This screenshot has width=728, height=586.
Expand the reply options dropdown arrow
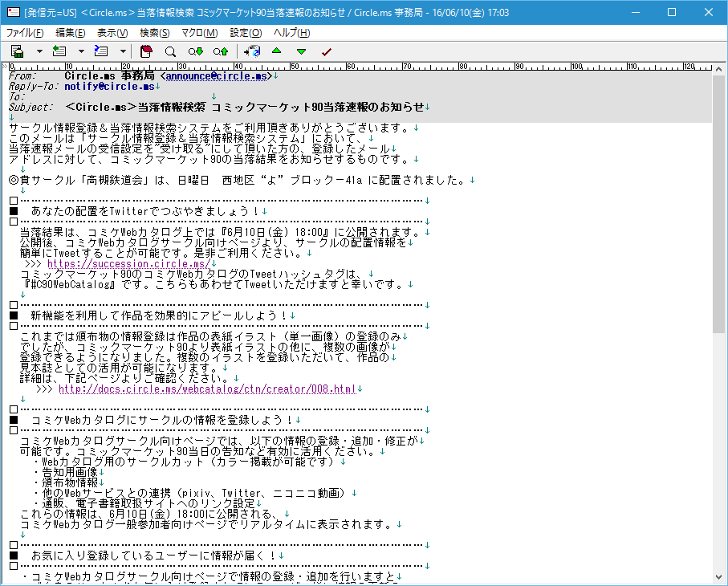[81, 51]
